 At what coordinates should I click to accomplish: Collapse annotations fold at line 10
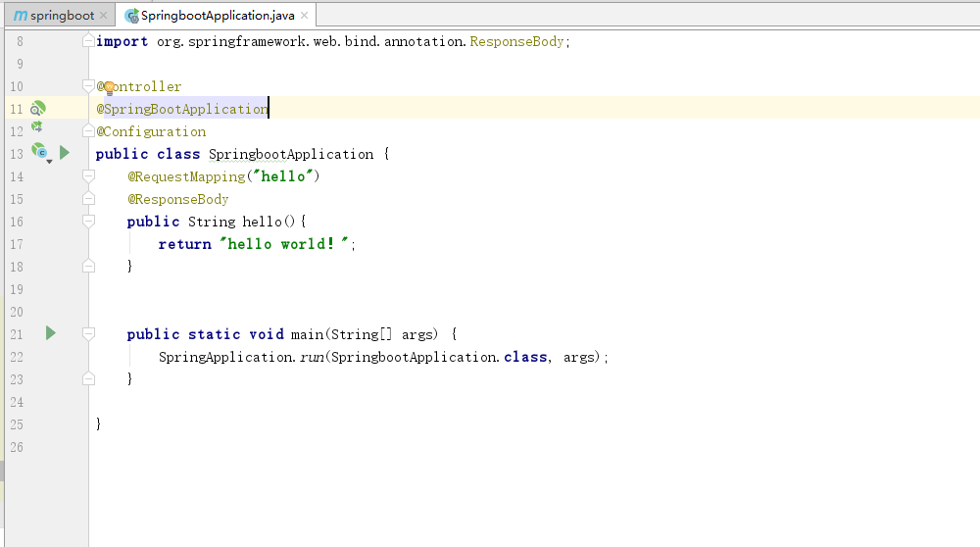point(88,85)
